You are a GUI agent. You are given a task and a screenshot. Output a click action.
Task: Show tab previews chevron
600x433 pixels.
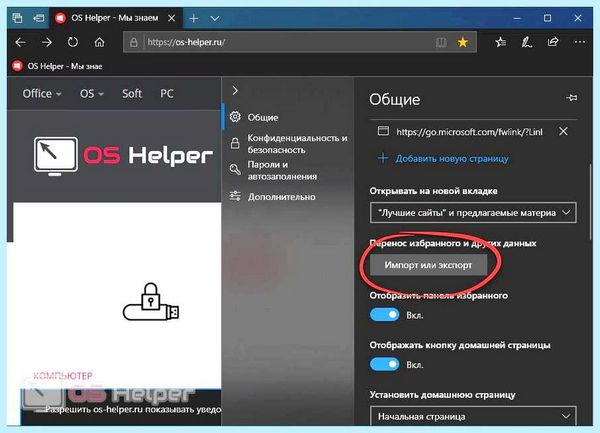point(215,18)
